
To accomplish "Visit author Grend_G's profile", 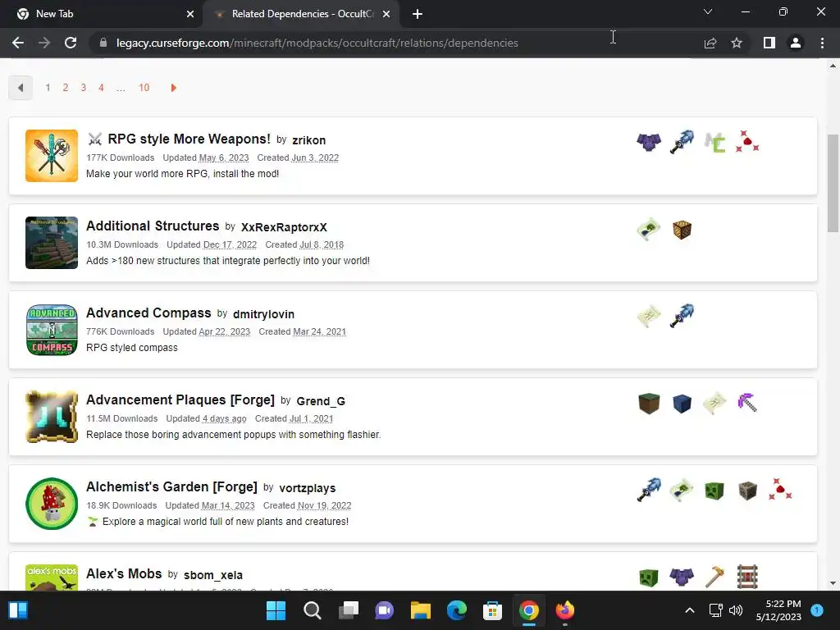I will point(321,401).
